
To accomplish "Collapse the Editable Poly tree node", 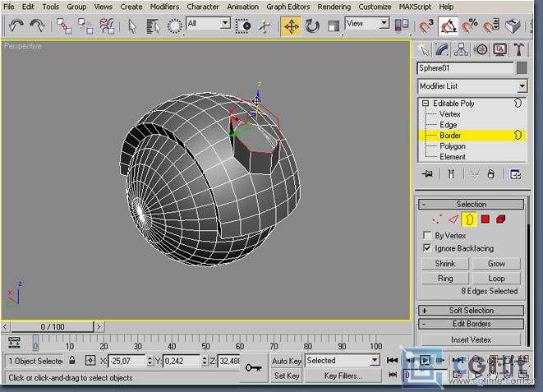I will tap(426, 104).
